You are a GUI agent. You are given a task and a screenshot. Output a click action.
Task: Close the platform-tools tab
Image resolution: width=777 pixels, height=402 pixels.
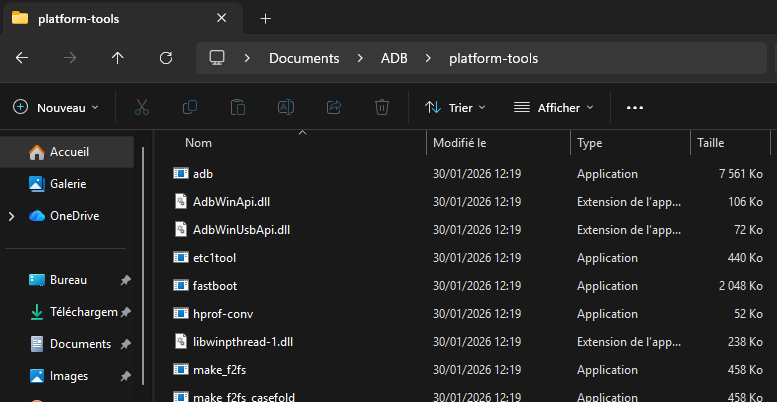(222, 18)
